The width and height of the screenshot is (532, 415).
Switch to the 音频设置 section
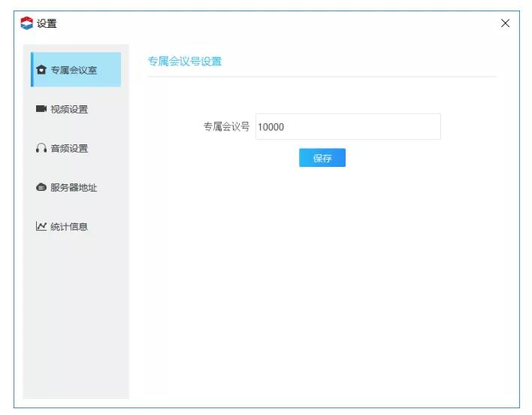point(69,149)
